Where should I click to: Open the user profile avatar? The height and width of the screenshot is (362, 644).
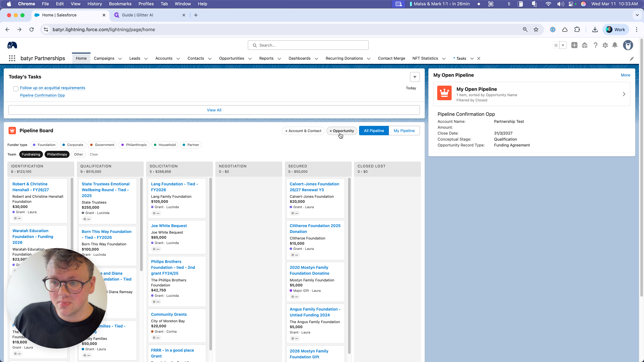coord(628,45)
